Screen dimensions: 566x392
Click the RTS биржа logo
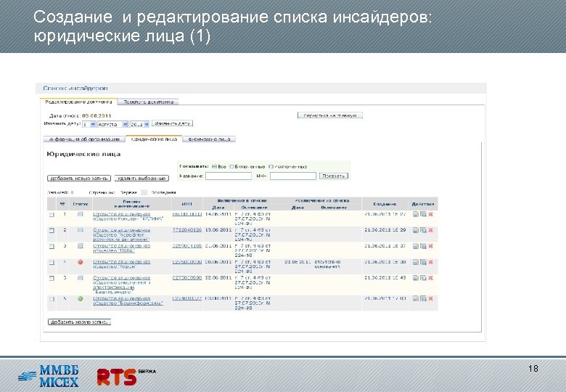pyautogui.click(x=126, y=377)
